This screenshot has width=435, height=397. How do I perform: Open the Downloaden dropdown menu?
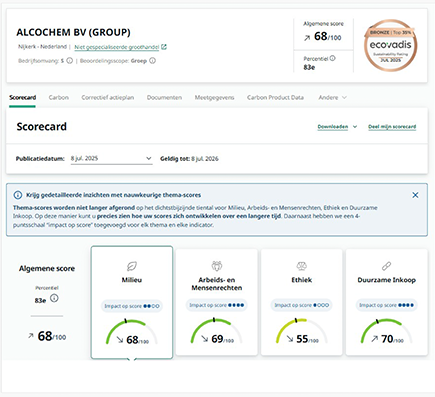(x=337, y=127)
